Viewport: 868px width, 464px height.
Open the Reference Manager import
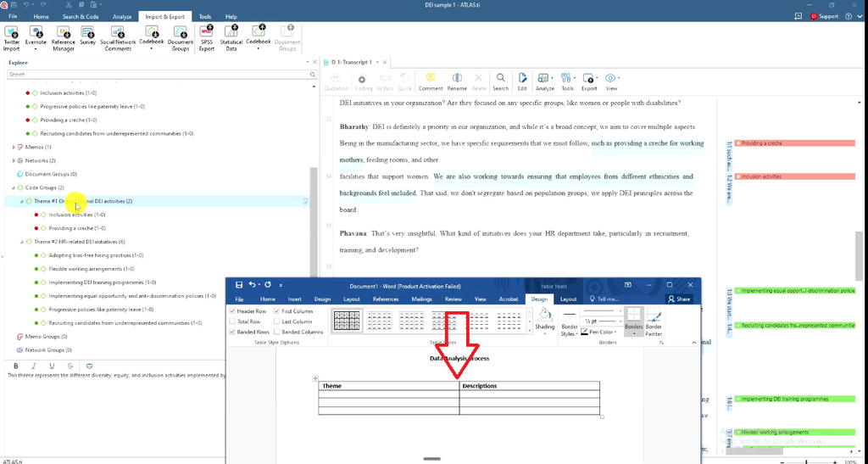tap(63, 37)
